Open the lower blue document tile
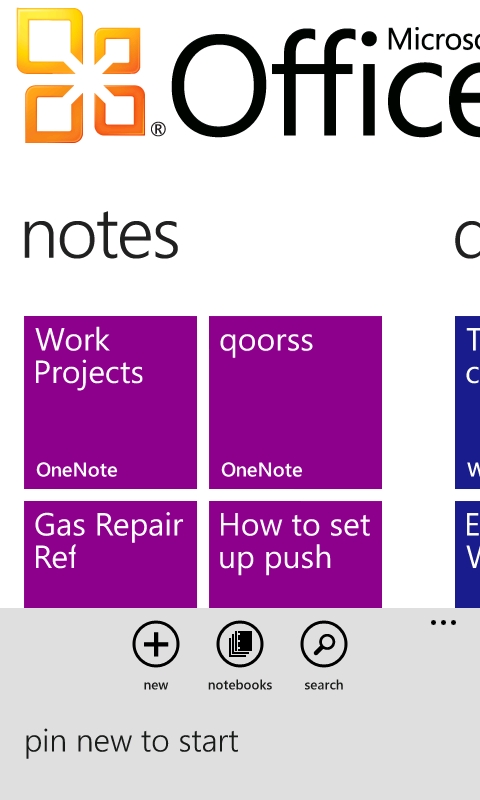The image size is (480, 800). tap(468, 555)
